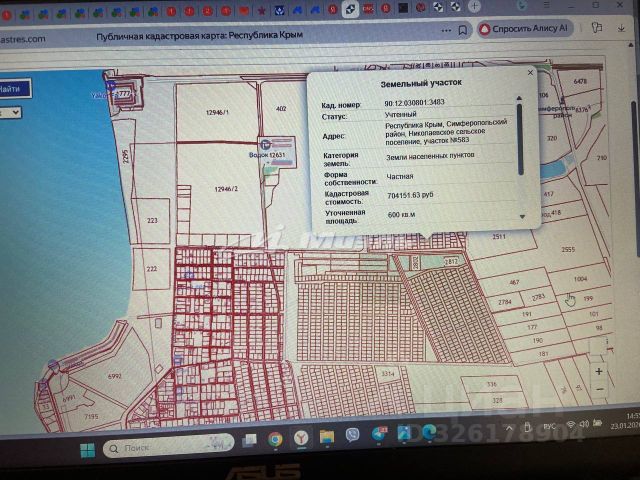The height and width of the screenshot is (480, 640).
Task: Open browser downloads icon
Action: pos(621,28)
